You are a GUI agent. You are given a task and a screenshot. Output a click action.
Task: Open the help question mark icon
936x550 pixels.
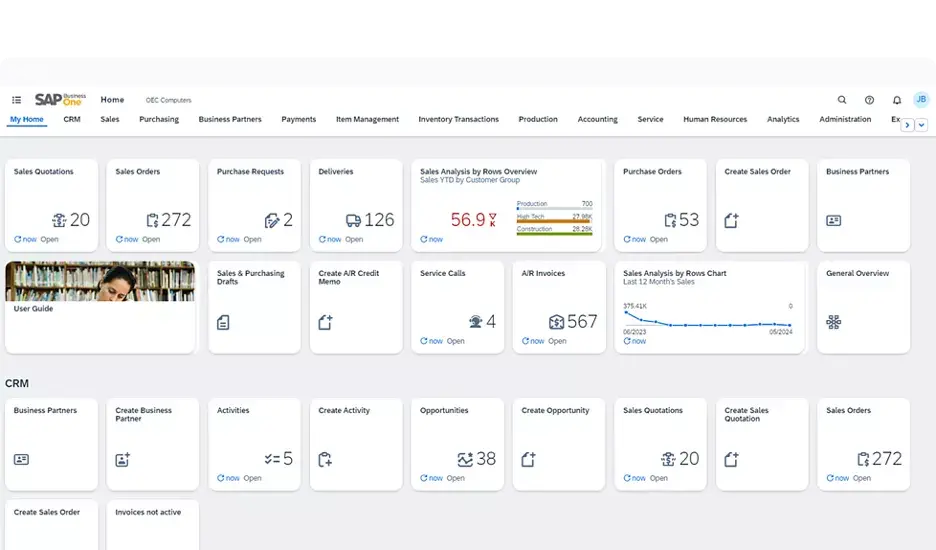[869, 100]
